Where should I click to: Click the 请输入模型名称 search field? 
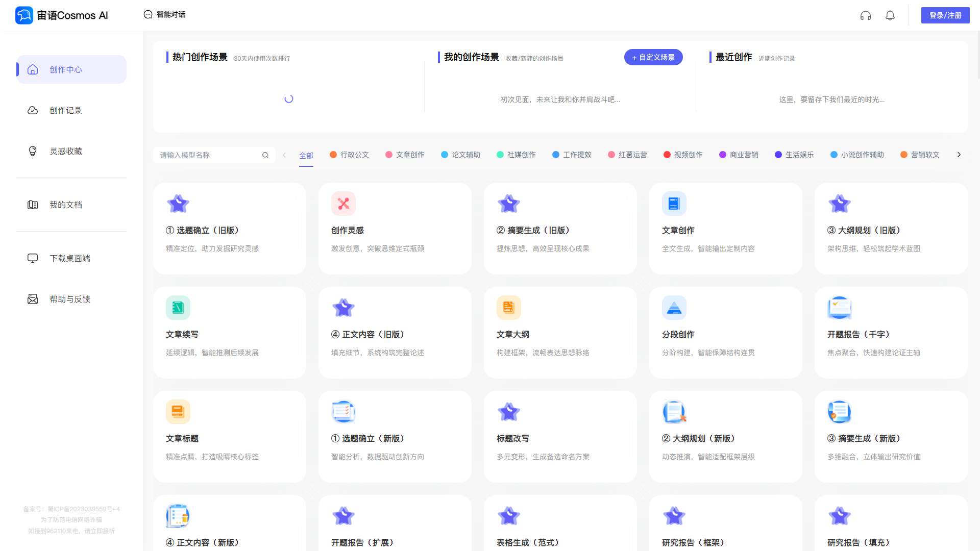[214, 155]
